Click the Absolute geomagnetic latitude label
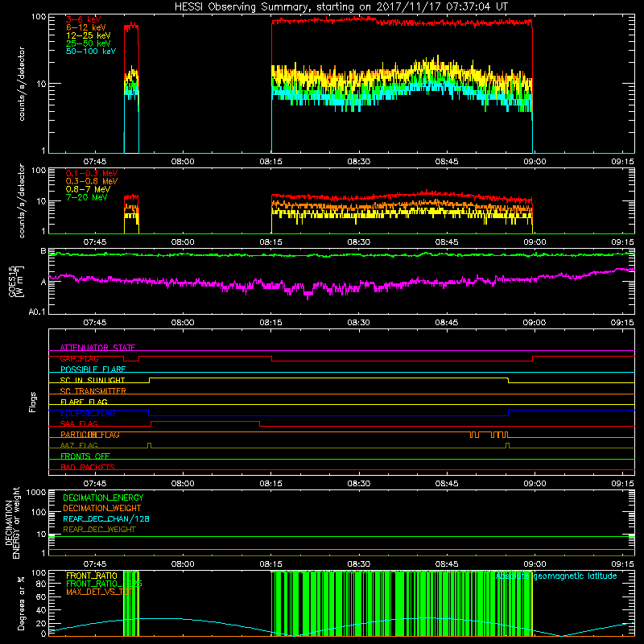644x644 pixels. (x=556, y=576)
